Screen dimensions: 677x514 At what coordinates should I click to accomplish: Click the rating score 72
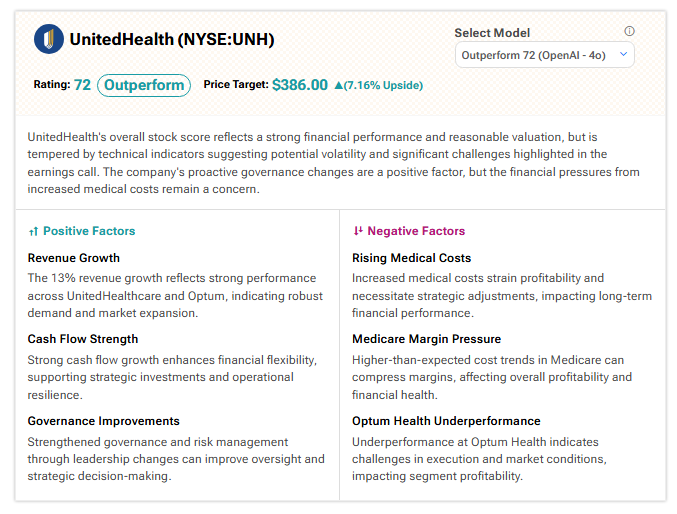tap(82, 85)
